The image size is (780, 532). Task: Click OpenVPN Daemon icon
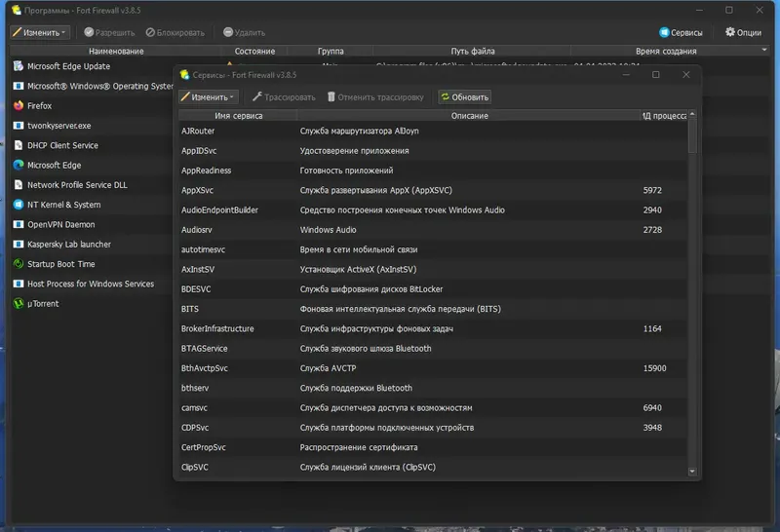[19, 224]
